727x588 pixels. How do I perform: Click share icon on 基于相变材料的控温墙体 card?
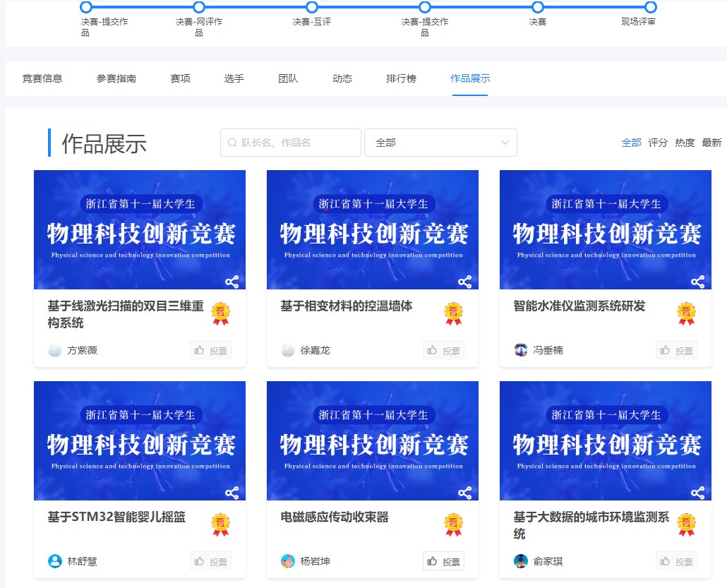464,282
